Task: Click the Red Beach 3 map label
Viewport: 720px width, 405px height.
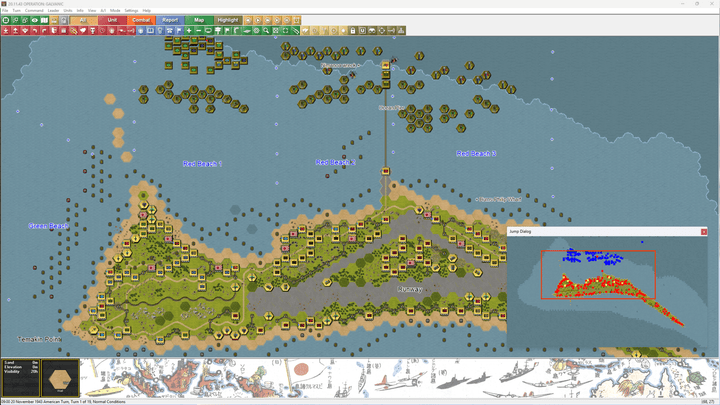Action: (x=476, y=153)
